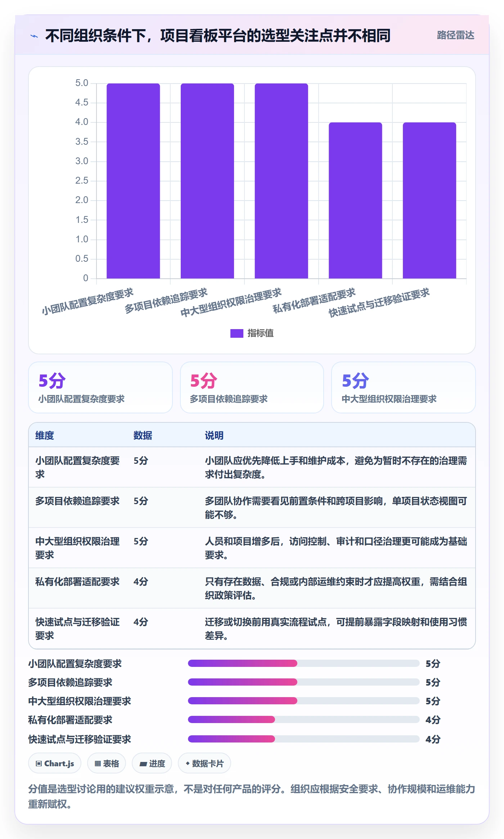Select table cell 小团队配置复杂度要求
The height and width of the screenshot is (839, 504).
coord(77,467)
